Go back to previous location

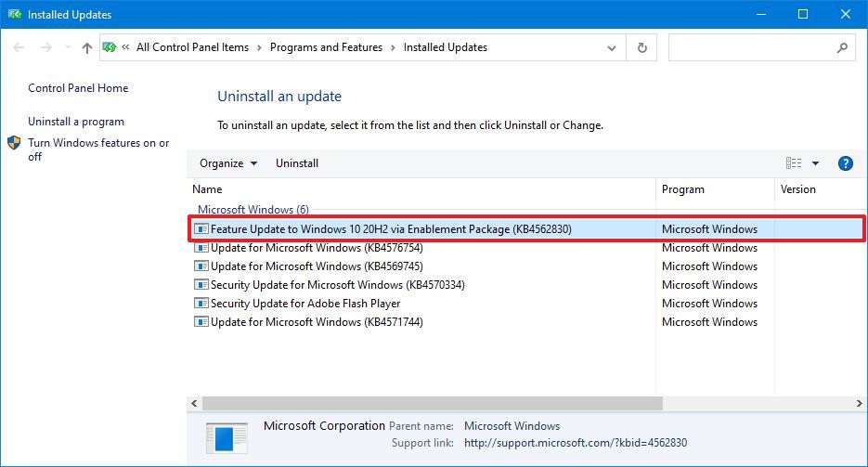coord(20,47)
